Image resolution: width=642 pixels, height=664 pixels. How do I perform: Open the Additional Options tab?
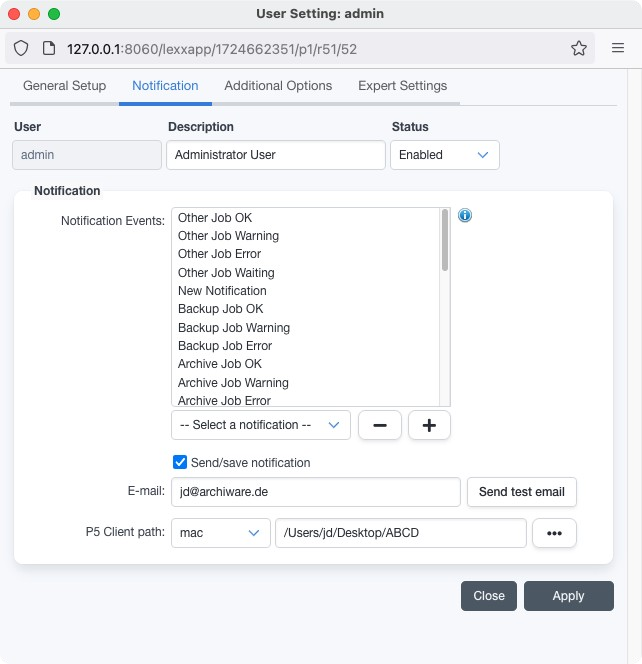click(x=278, y=86)
